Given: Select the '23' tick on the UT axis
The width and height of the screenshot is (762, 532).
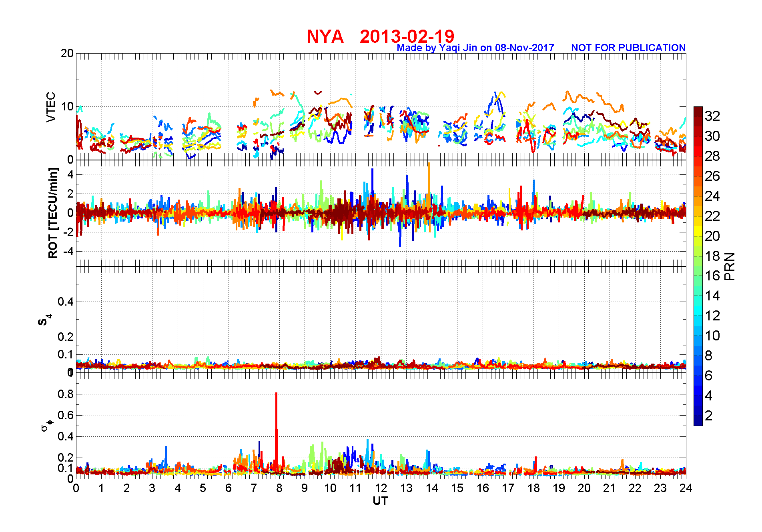Looking at the screenshot, I should [660, 488].
